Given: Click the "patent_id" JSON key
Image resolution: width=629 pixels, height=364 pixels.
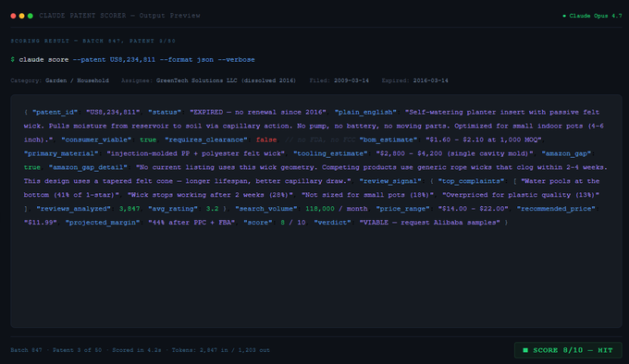Looking at the screenshot, I should 55,112.
